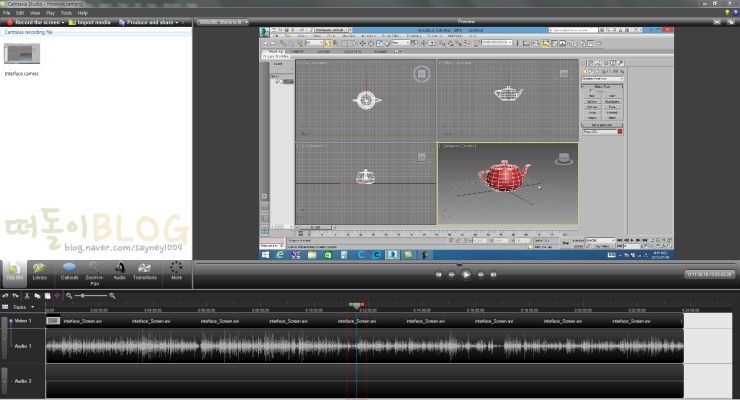Click the timeline zoom slider

point(84,296)
